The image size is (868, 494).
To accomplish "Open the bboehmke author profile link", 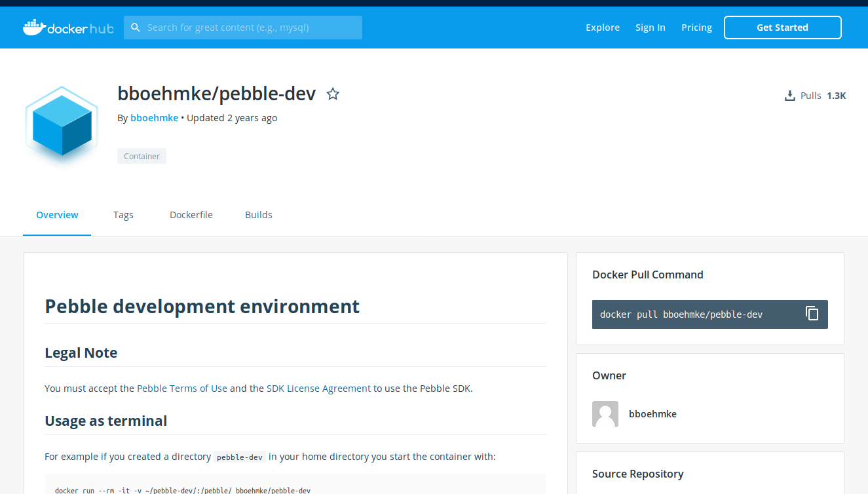I will coord(154,118).
